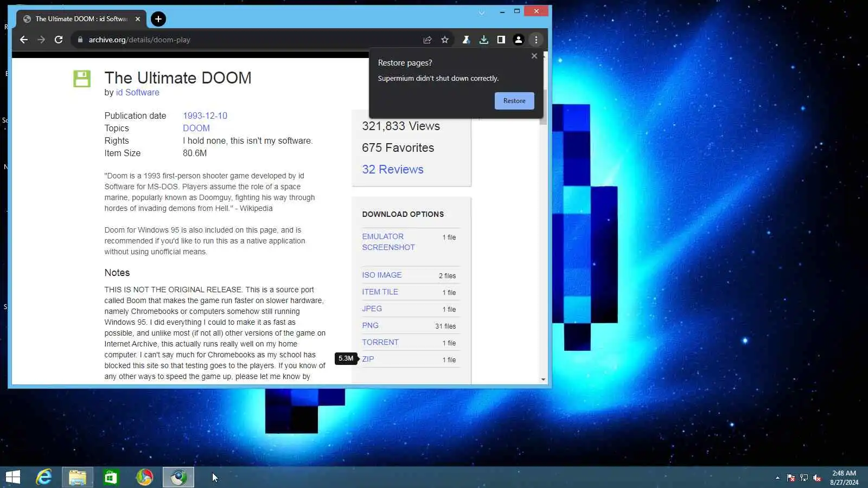Viewport: 868px width, 488px height.
Task: Launch Internet Explorer from the taskbar
Action: [44, 477]
